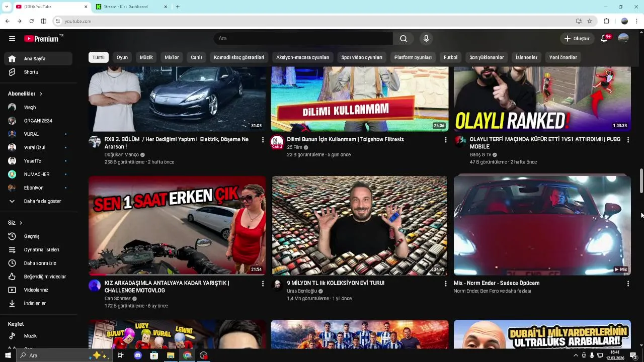Open File Explorer from the taskbar
Image resolution: width=644 pixels, height=362 pixels.
tap(171, 355)
